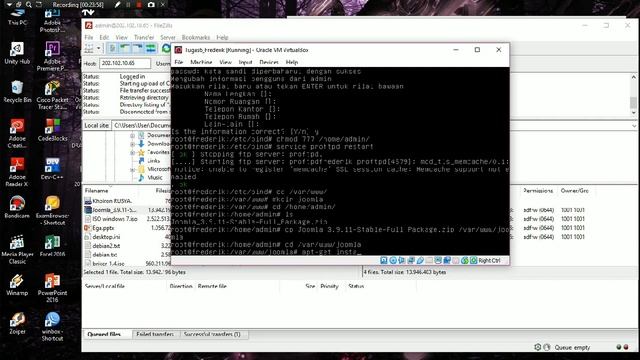Click VirtualBox USB pen status icon
The width and height of the screenshot is (640, 360).
[420, 260]
